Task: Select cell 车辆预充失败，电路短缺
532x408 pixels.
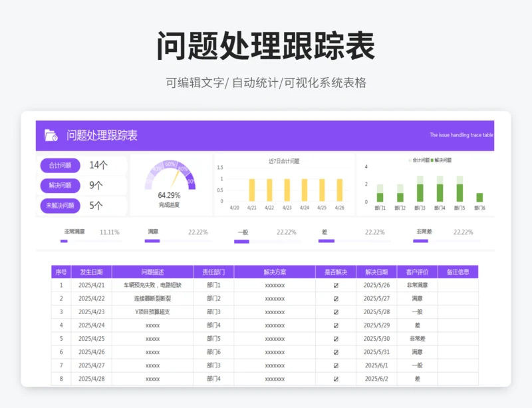Action: click(153, 286)
